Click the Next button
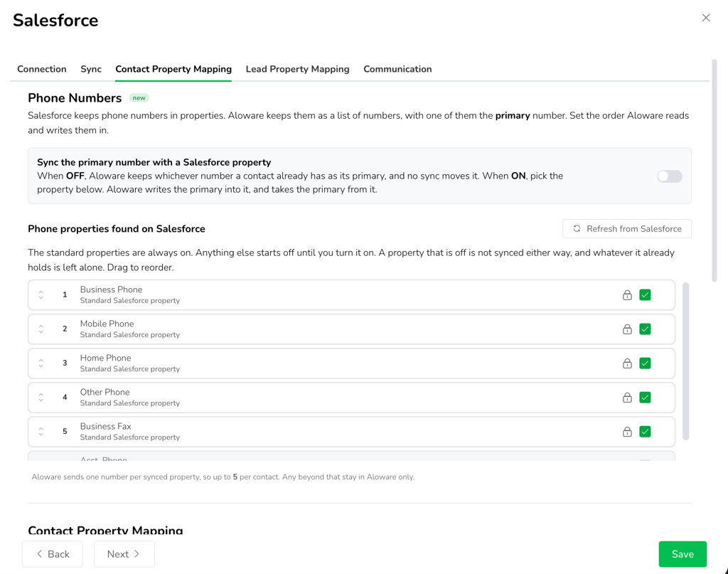 (x=124, y=553)
